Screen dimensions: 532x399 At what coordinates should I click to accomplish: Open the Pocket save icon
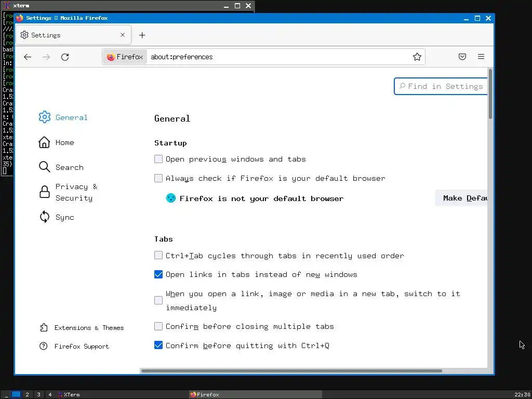pyautogui.click(x=462, y=57)
